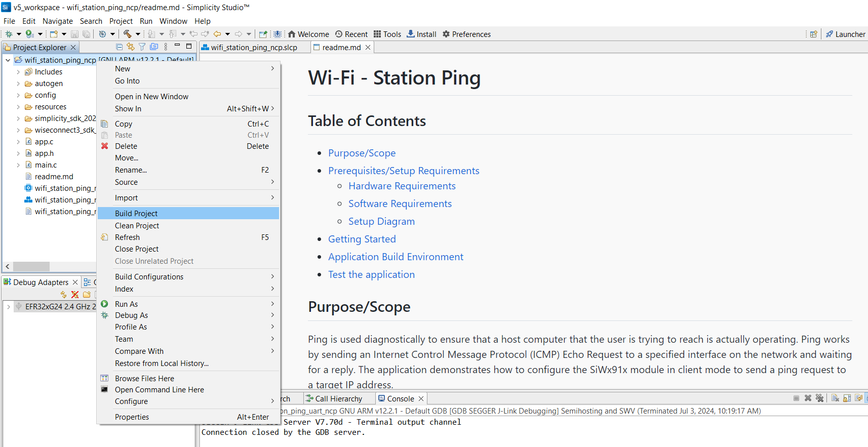This screenshot has height=447, width=868.
Task: Click the Project Explorer horizontal scrollbar thumb
Action: tap(31, 266)
